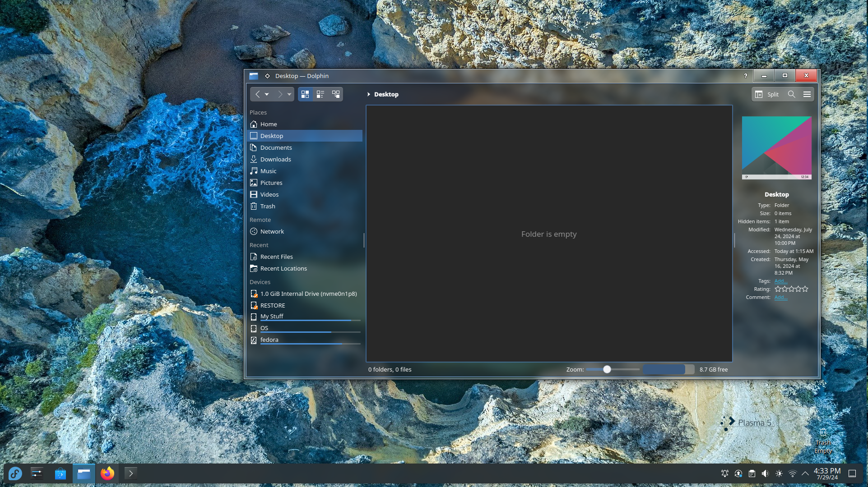Switch to Compact view mode
Image resolution: width=868 pixels, height=487 pixels.
point(320,94)
